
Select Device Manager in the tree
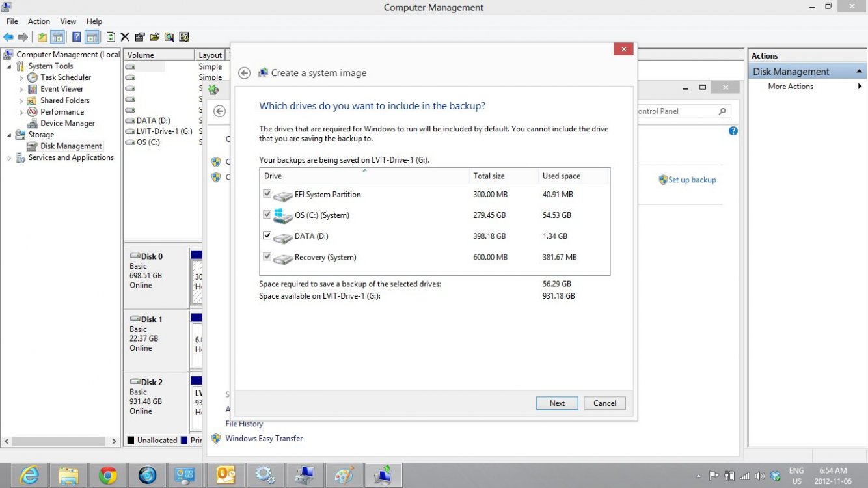[x=68, y=124]
